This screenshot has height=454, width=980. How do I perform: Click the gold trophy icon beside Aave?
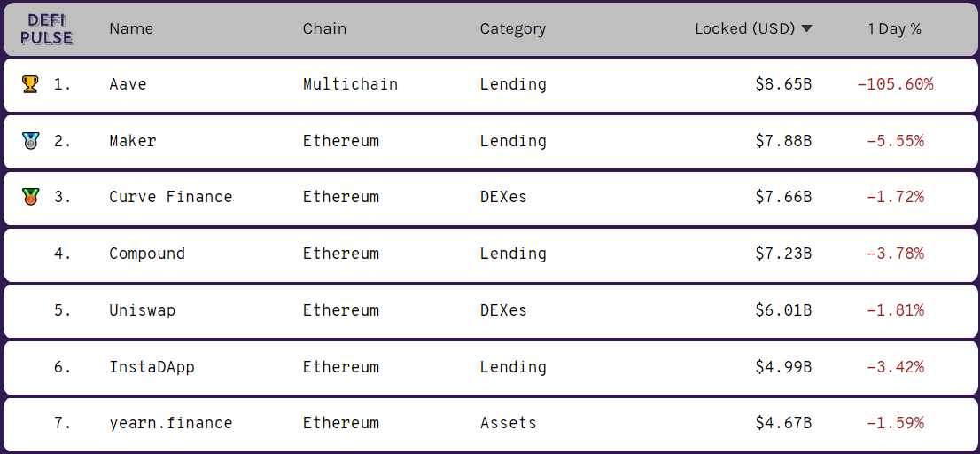(x=29, y=84)
